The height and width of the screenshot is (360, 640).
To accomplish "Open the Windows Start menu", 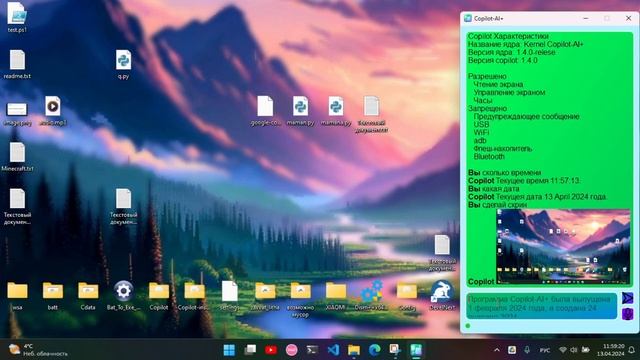I will coord(229,350).
